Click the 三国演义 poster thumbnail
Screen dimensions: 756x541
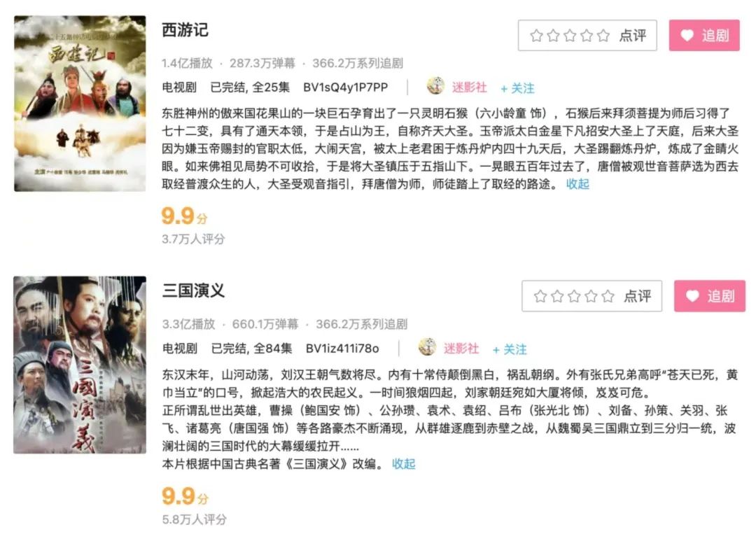[x=80, y=365]
